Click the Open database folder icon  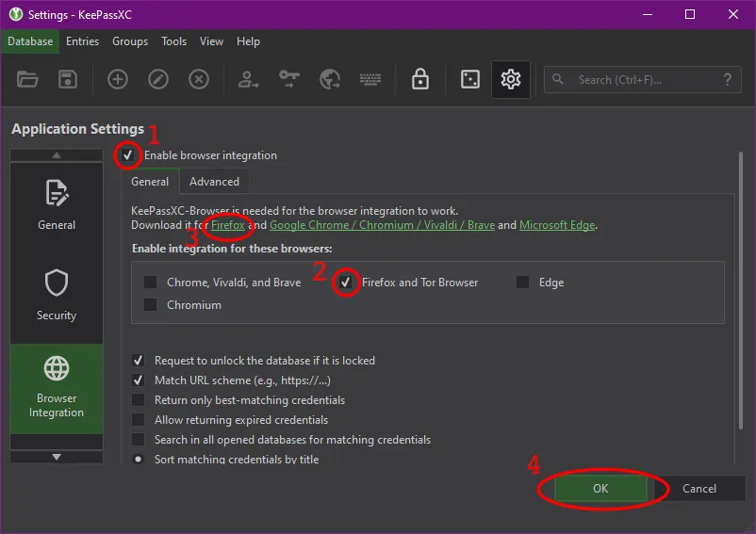pyautogui.click(x=27, y=79)
